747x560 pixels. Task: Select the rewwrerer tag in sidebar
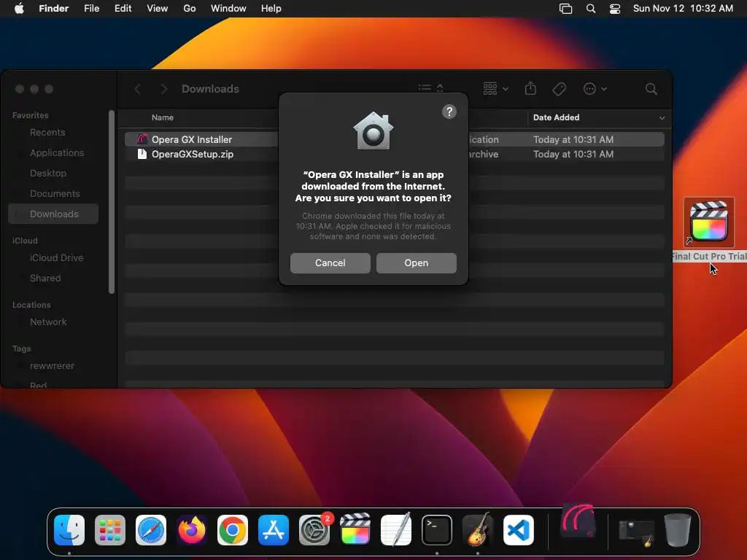53,366
